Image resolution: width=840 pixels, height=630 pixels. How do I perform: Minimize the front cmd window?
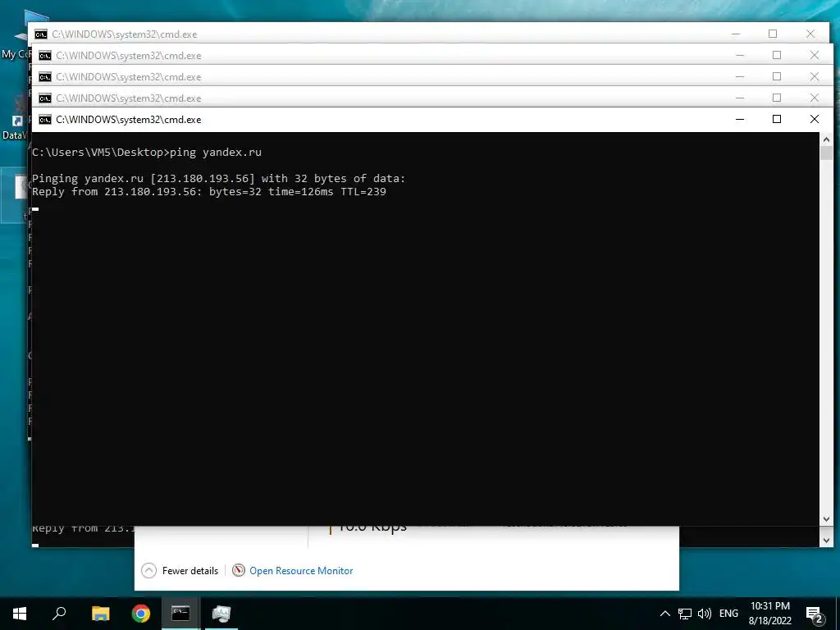click(x=740, y=119)
